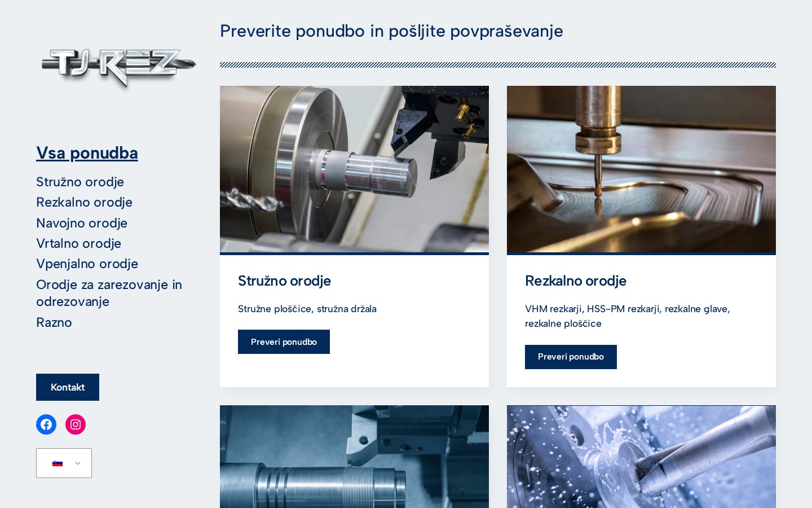The height and width of the screenshot is (508, 812).
Task: Open the Stružno orodje card heading
Action: tap(284, 281)
